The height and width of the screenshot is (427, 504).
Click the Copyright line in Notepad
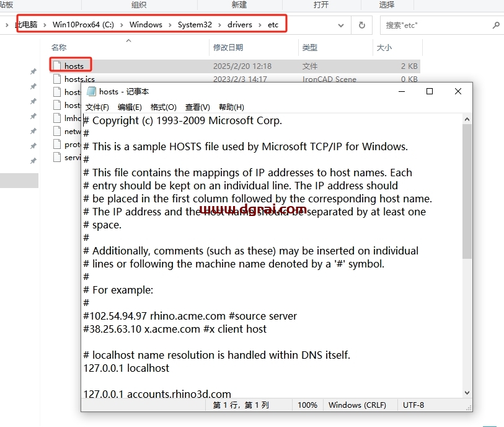pyautogui.click(x=183, y=120)
